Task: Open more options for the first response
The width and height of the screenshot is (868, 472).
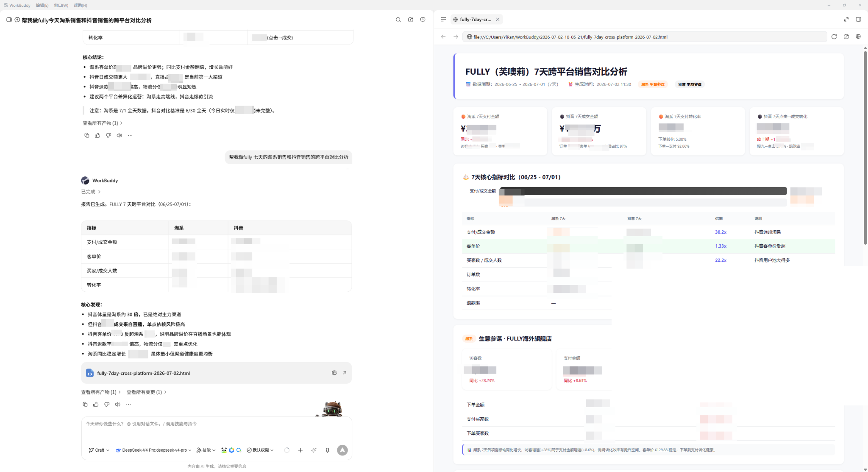Action: click(130, 135)
